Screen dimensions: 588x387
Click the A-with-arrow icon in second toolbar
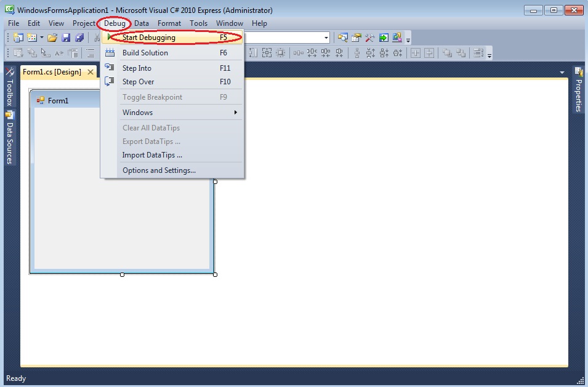[59, 53]
